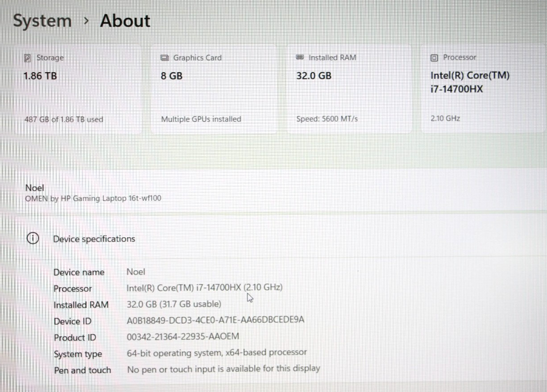Click 'Multiple GPUs installed' text
The height and width of the screenshot is (392, 547).
click(201, 119)
